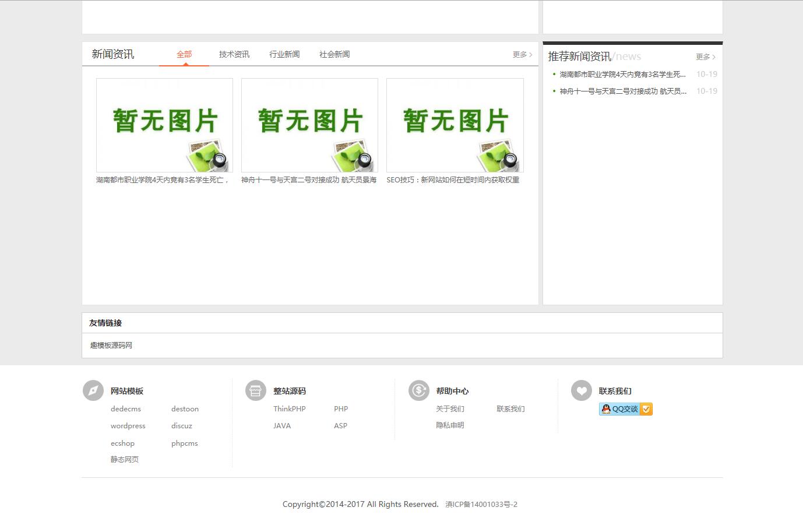The width and height of the screenshot is (803, 532).
Task: Click the 帮助中心 footer heading
Action: (x=452, y=391)
